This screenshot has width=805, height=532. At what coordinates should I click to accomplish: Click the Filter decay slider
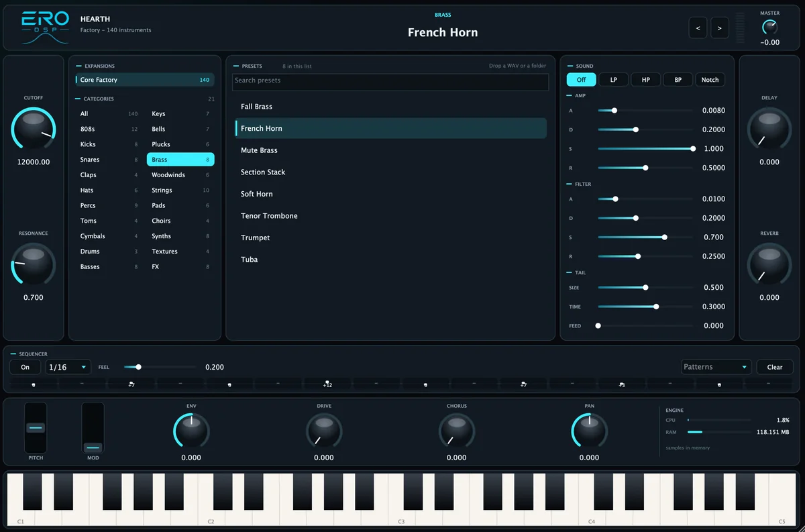pyautogui.click(x=645, y=218)
